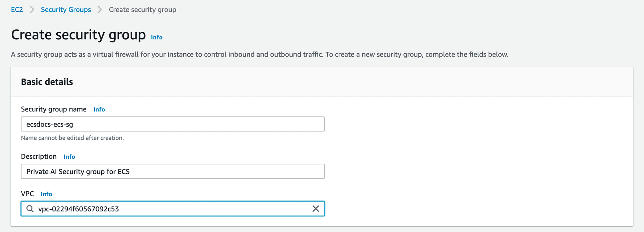Click the magnifying glass in the VPC search box

[x=30, y=209]
